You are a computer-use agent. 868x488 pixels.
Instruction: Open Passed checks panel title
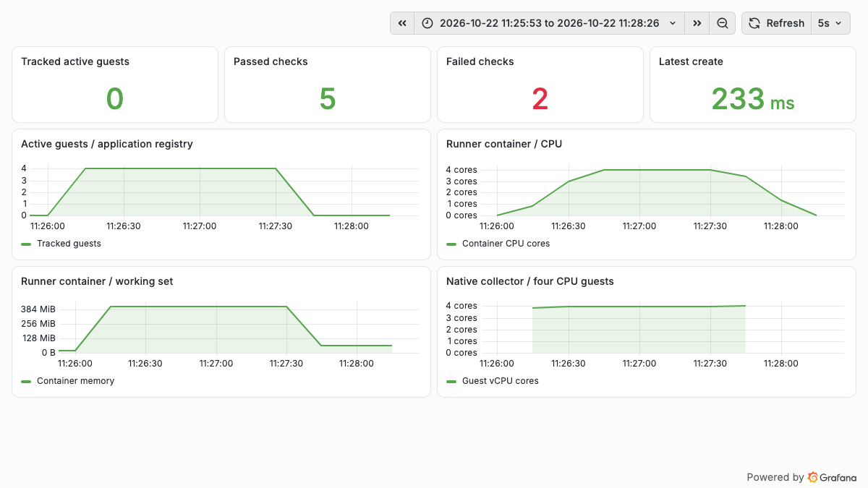click(271, 61)
